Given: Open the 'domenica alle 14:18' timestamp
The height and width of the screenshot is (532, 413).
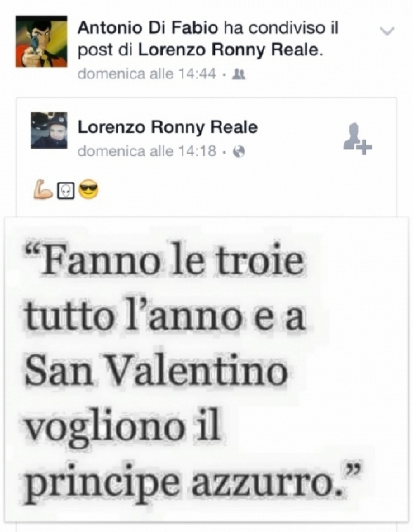Looking at the screenshot, I should pos(147,151).
